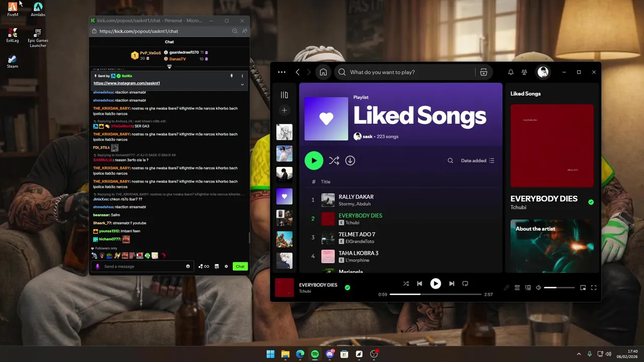The image size is (644, 362).
Task: Toggle shuffle in player bar
Action: (406, 284)
